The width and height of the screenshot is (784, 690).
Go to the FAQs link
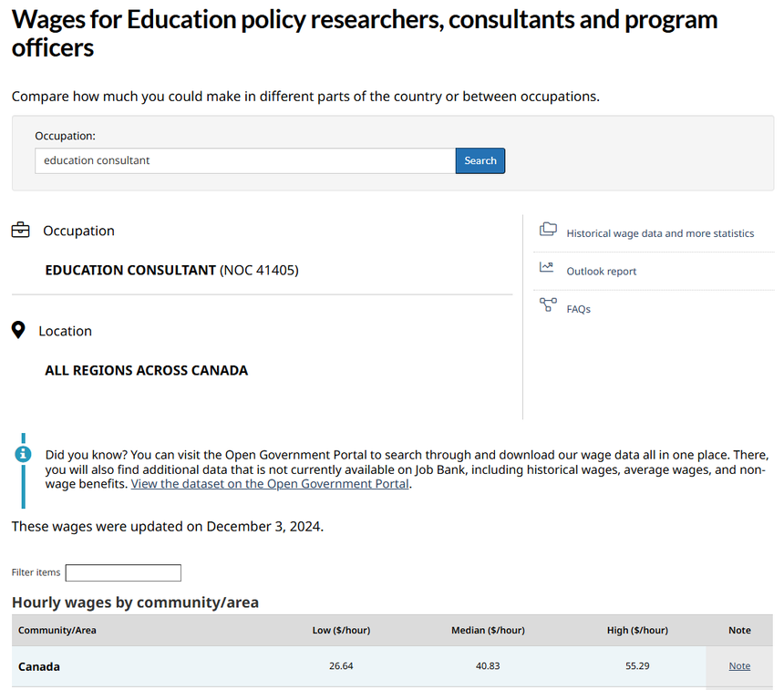578,310
